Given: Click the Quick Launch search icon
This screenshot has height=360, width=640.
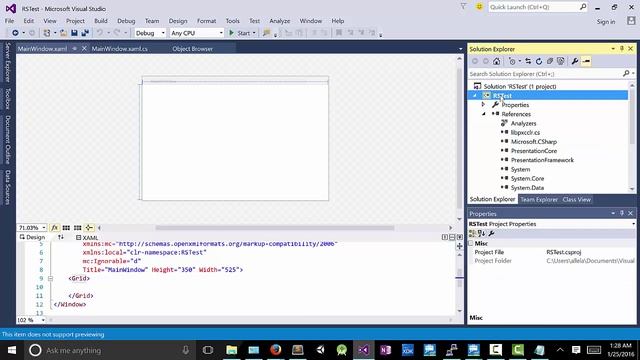Looking at the screenshot, I should (583, 7).
